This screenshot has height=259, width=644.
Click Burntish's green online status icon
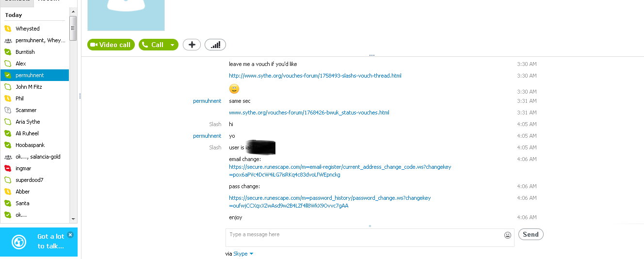(8, 52)
